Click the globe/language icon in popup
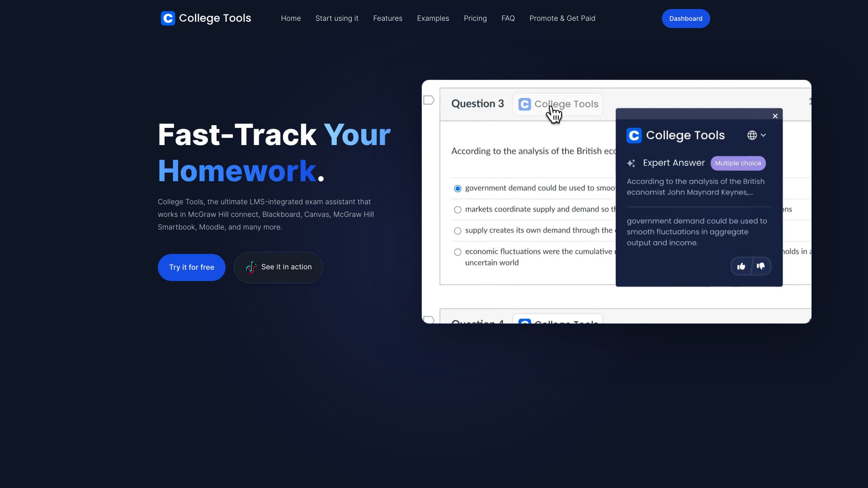The image size is (868, 488). [752, 135]
